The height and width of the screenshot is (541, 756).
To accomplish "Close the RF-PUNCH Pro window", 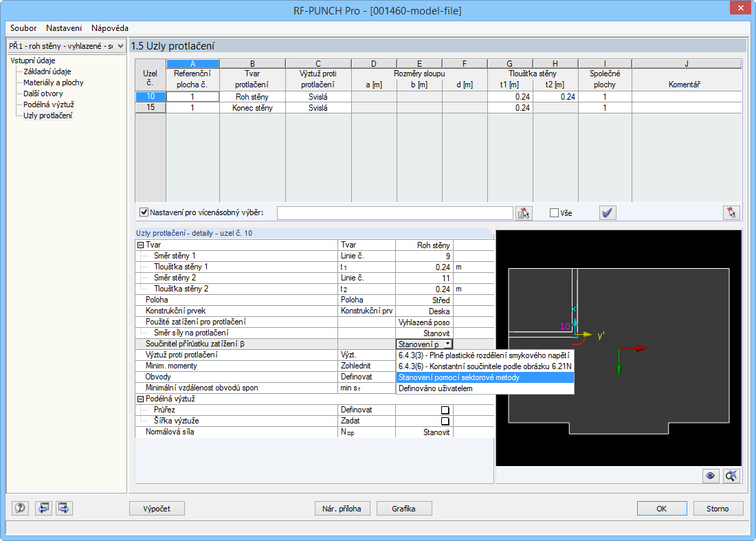I will click(x=741, y=8).
